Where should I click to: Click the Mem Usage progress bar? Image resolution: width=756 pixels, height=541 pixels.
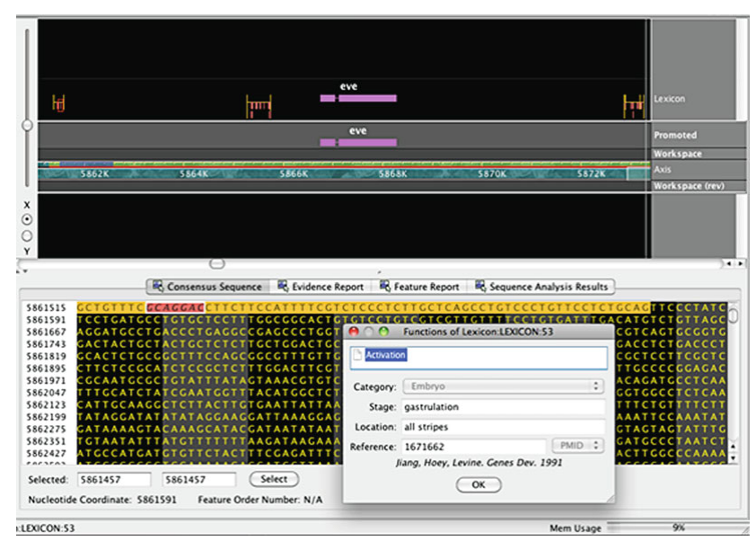(x=677, y=528)
